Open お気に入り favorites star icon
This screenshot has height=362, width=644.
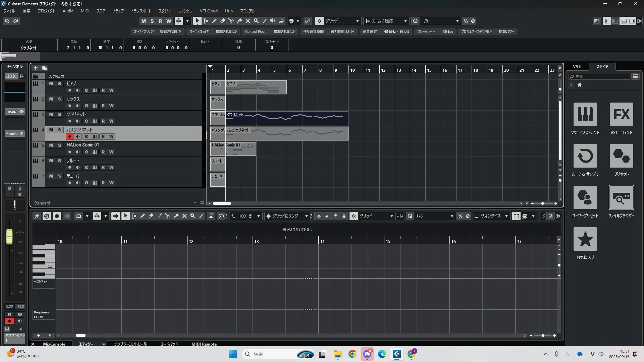[585, 239]
